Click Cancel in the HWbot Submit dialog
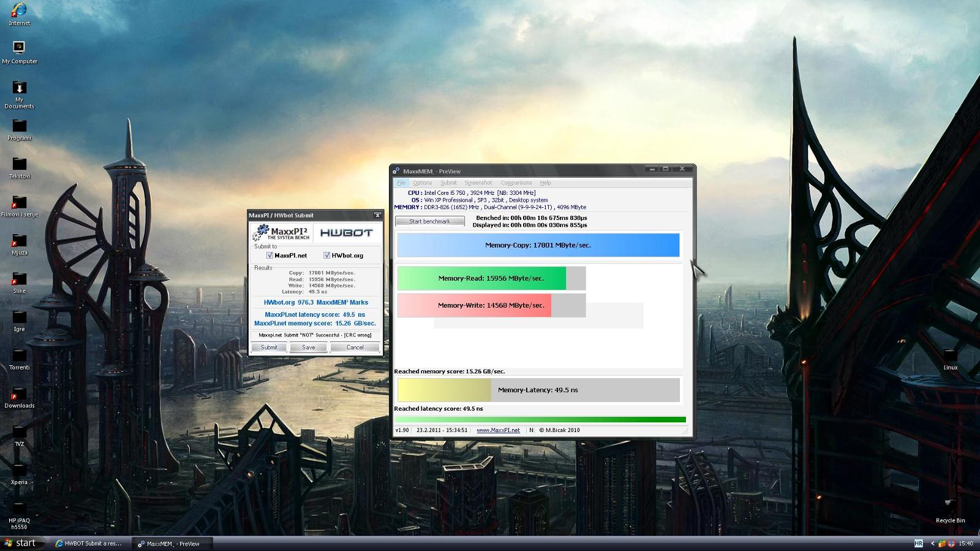 click(355, 348)
